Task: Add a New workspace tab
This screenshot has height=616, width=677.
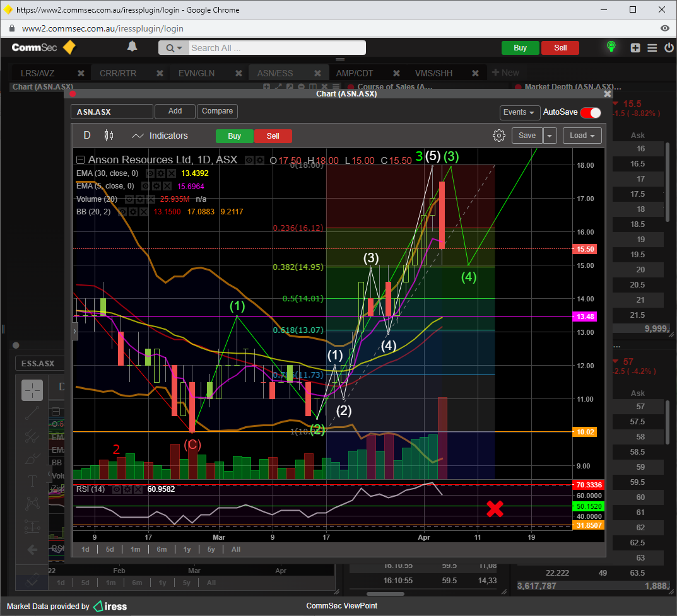Action: (505, 73)
